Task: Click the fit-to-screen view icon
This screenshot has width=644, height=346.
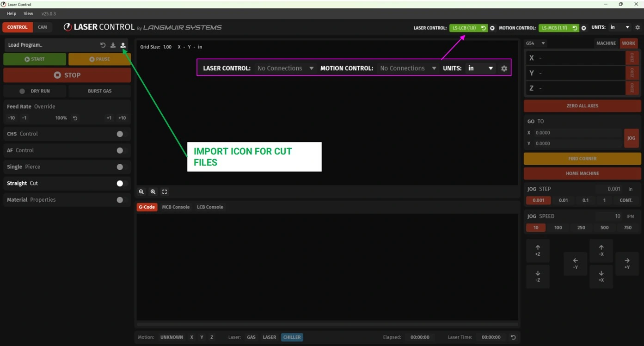Action: click(x=165, y=192)
